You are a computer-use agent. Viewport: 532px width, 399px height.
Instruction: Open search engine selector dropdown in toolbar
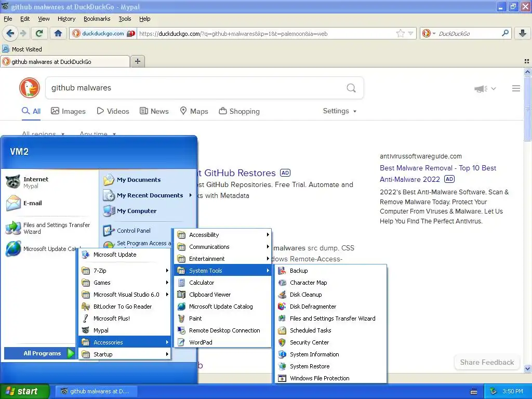click(x=429, y=33)
